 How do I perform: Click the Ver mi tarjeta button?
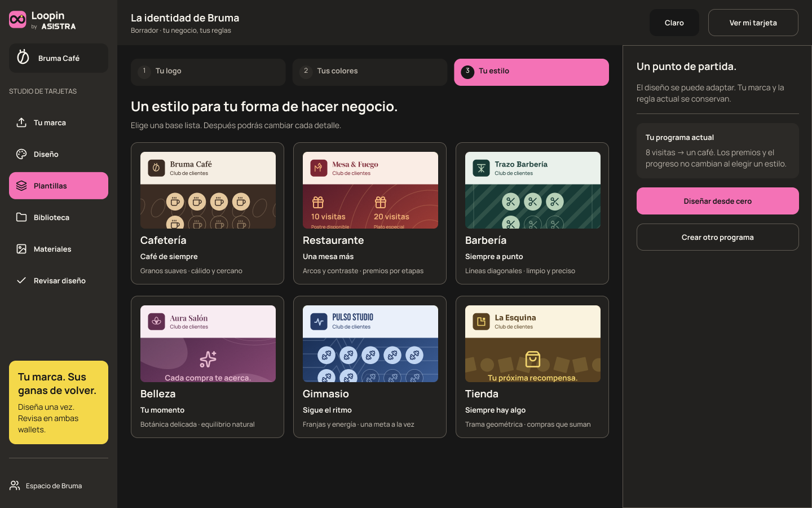(753, 23)
